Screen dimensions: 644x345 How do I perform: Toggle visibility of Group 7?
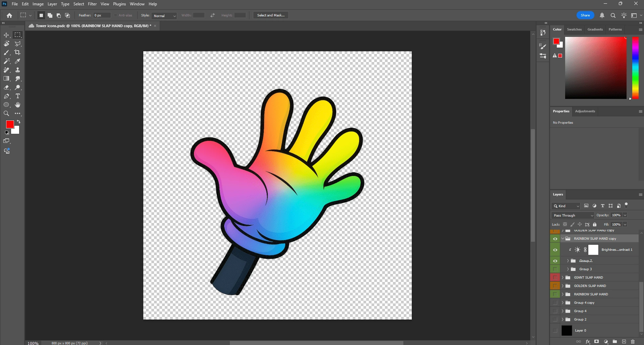coord(555,261)
